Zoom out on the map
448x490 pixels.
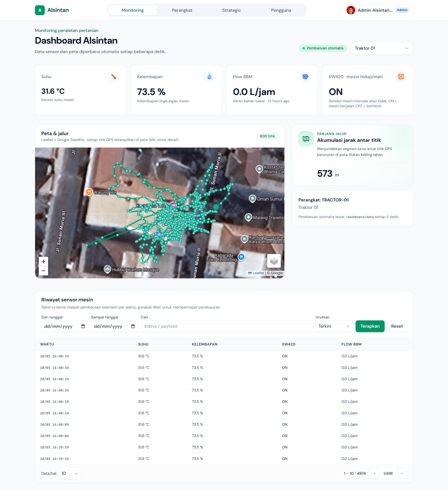coord(43,271)
